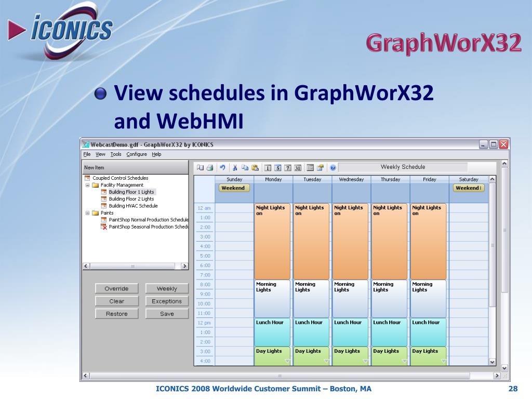Expand Thursday Day Lights overflow arrow
Screen dimensions: 532x399
click(x=404, y=361)
